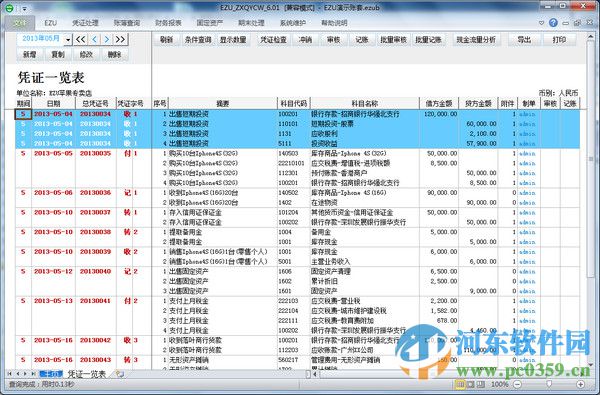Restore the inner workbook window
The image size is (600, 395).
click(578, 23)
